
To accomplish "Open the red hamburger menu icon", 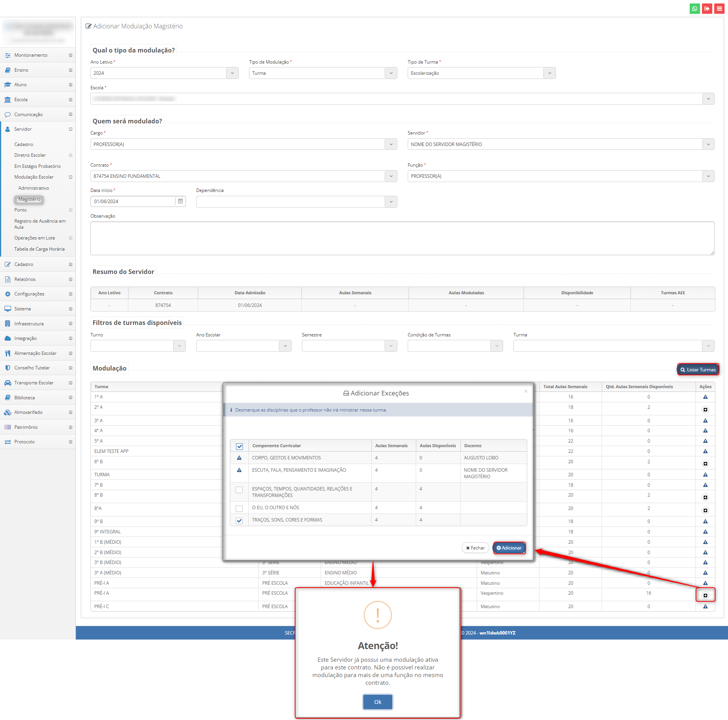I will click(719, 8).
